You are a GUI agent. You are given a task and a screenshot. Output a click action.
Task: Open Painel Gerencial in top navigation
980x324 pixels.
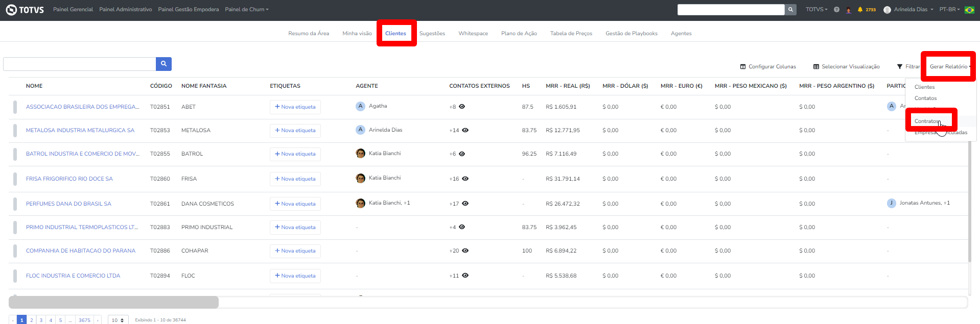(x=73, y=10)
